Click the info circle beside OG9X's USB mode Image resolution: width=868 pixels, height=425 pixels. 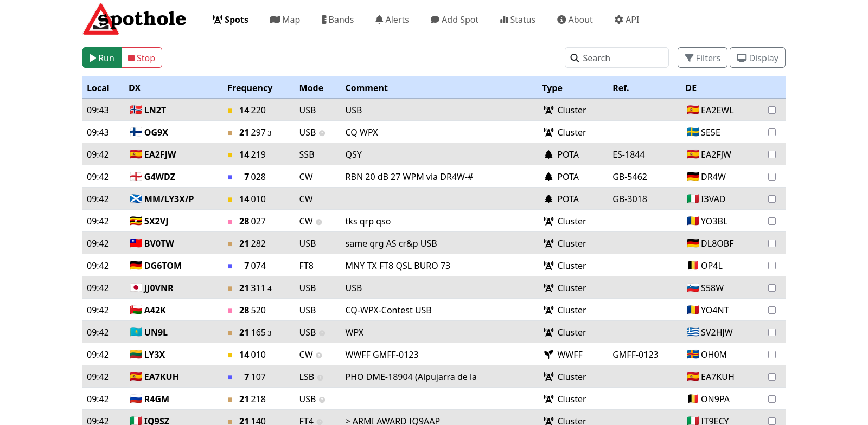(x=322, y=133)
